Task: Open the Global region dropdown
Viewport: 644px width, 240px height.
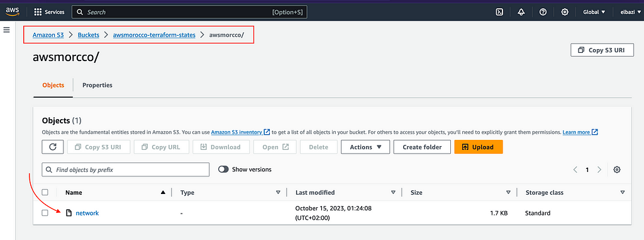Action: click(594, 12)
